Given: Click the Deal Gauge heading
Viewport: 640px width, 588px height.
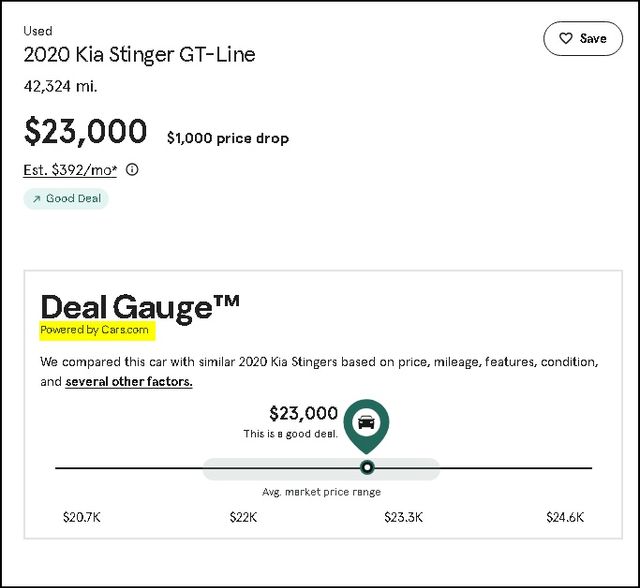Looking at the screenshot, I should (140, 307).
